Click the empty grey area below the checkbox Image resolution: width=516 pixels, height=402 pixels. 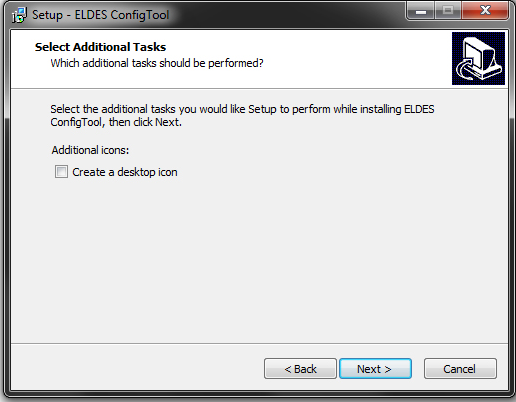pyautogui.click(x=259, y=260)
